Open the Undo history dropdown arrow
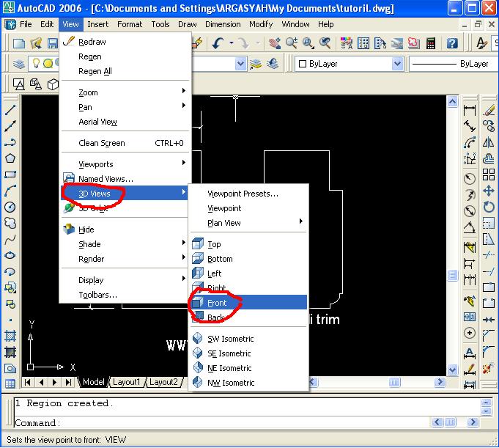499x448 pixels. [x=232, y=43]
